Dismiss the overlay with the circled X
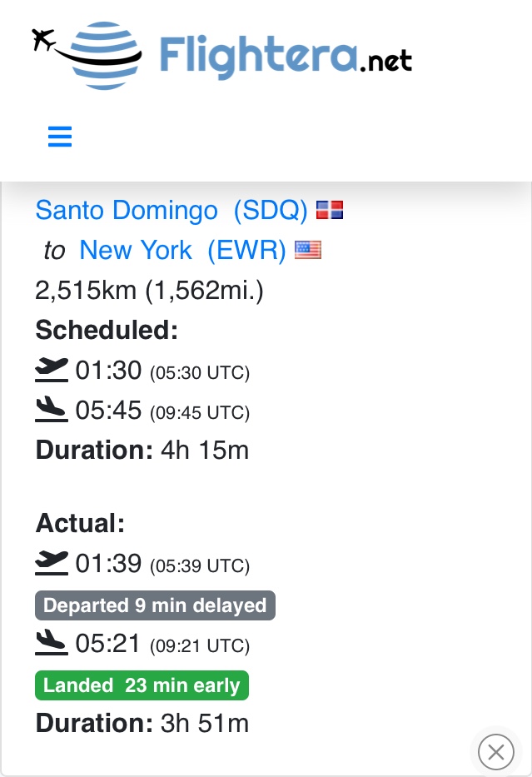 tap(496, 753)
